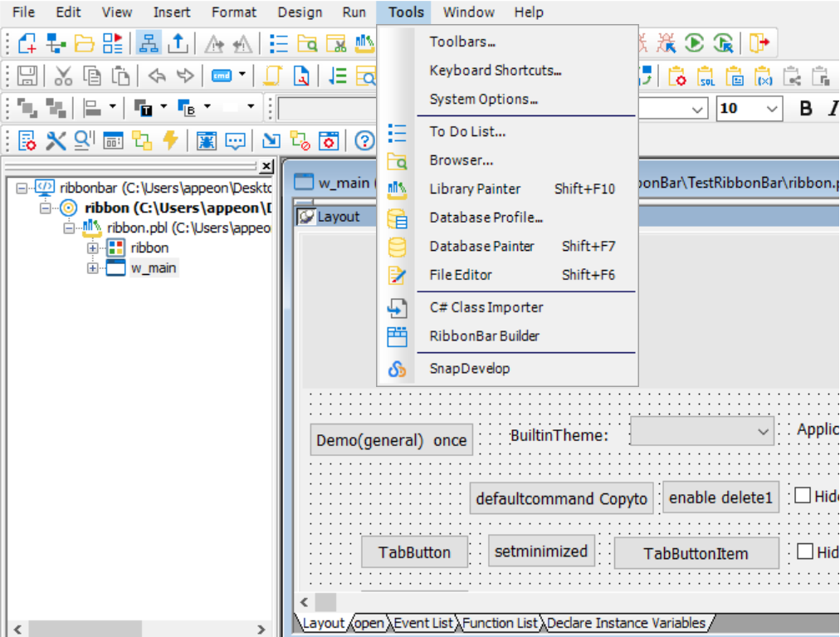Image resolution: width=840 pixels, height=637 pixels.
Task: Expand the ribbon object tree node
Action: 92,247
